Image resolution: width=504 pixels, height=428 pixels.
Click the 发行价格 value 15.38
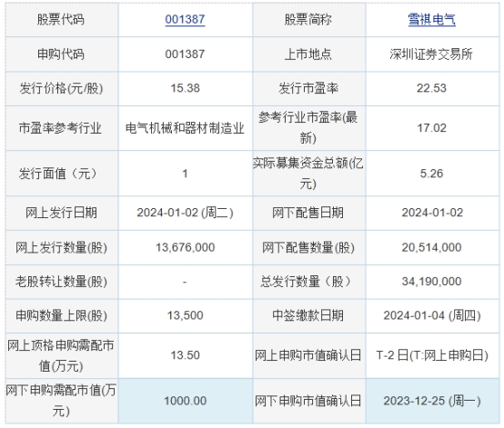(x=185, y=88)
